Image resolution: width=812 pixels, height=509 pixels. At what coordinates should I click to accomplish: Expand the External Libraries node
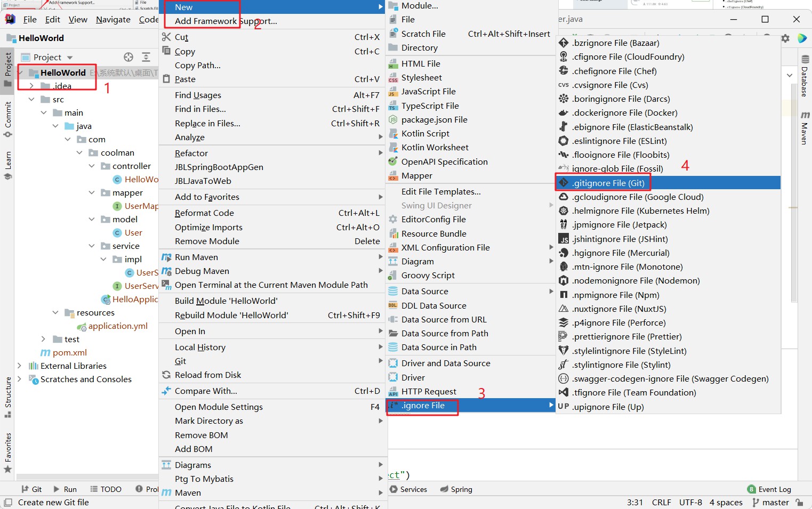pos(20,366)
